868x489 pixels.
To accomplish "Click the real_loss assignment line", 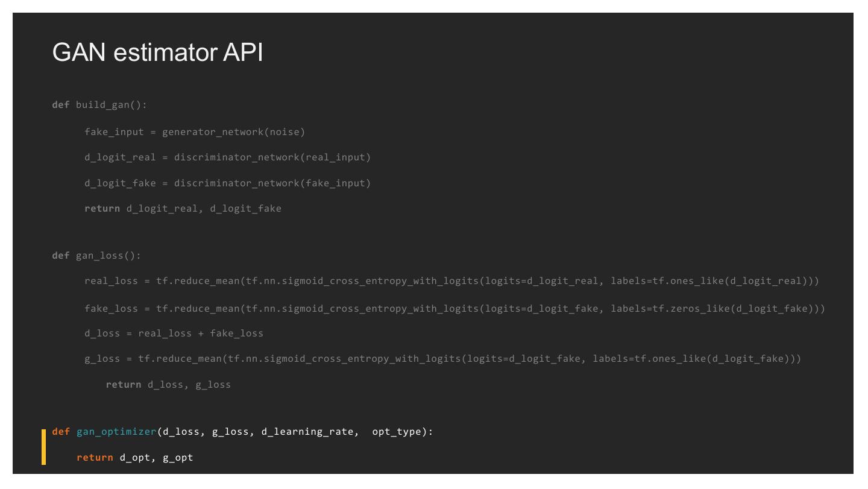I will coord(451,281).
